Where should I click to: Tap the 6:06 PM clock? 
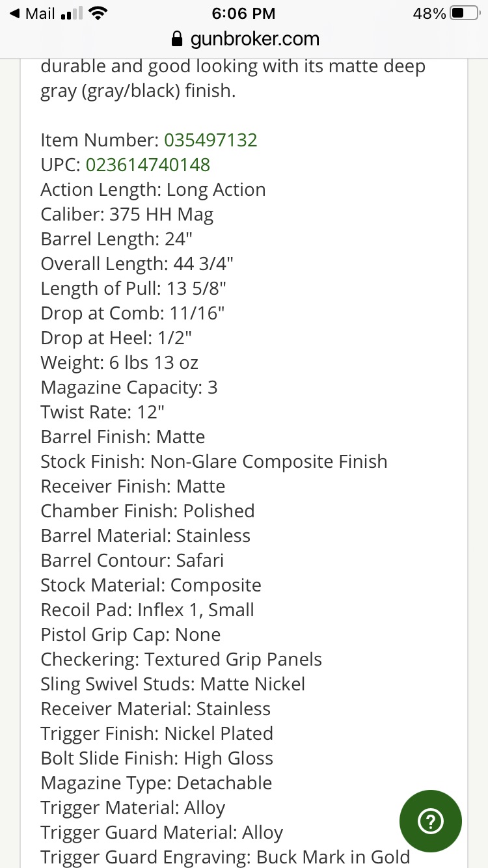[243, 14]
